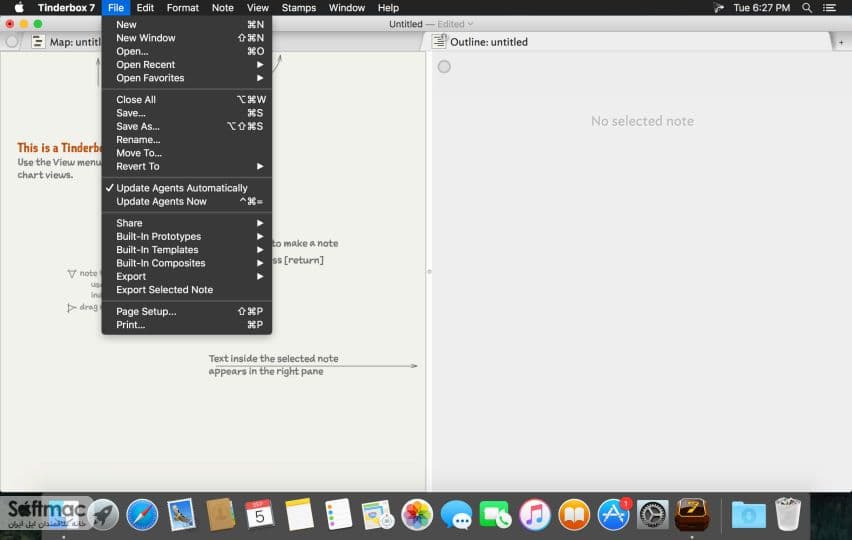Select Save... menu item
The width and height of the screenshot is (852, 540).
186,113
